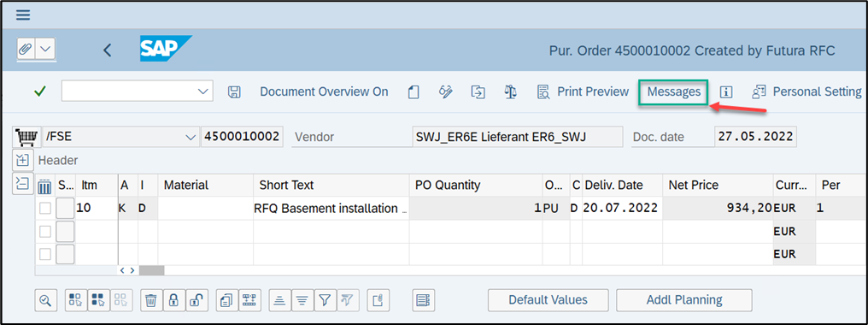The width and height of the screenshot is (868, 325).
Task: Click the Check balance-scale icon
Action: pos(510,92)
